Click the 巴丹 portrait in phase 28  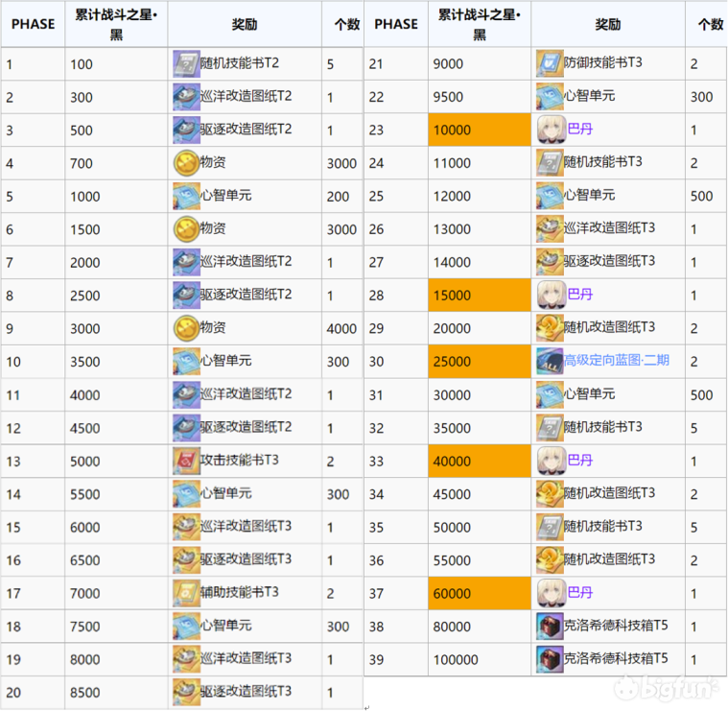click(552, 295)
